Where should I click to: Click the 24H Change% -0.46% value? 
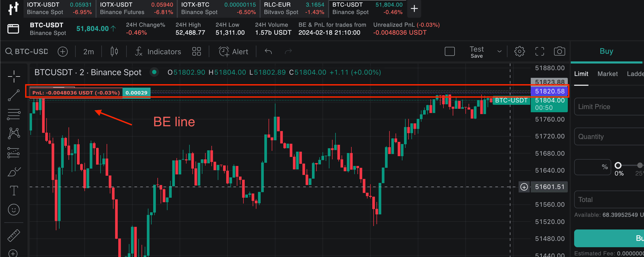(x=136, y=33)
